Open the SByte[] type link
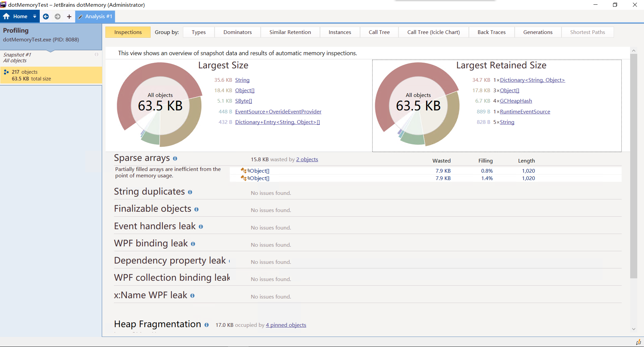This screenshot has width=644, height=347. click(x=244, y=101)
